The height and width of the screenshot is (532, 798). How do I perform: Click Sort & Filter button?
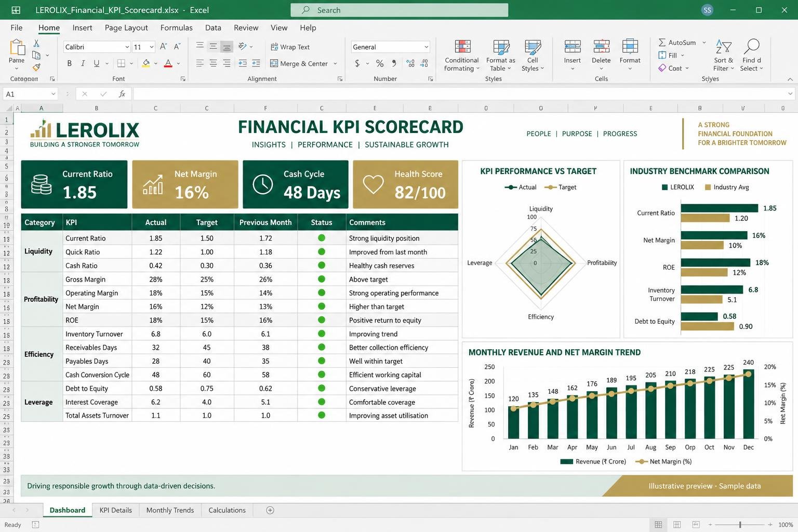(x=723, y=55)
